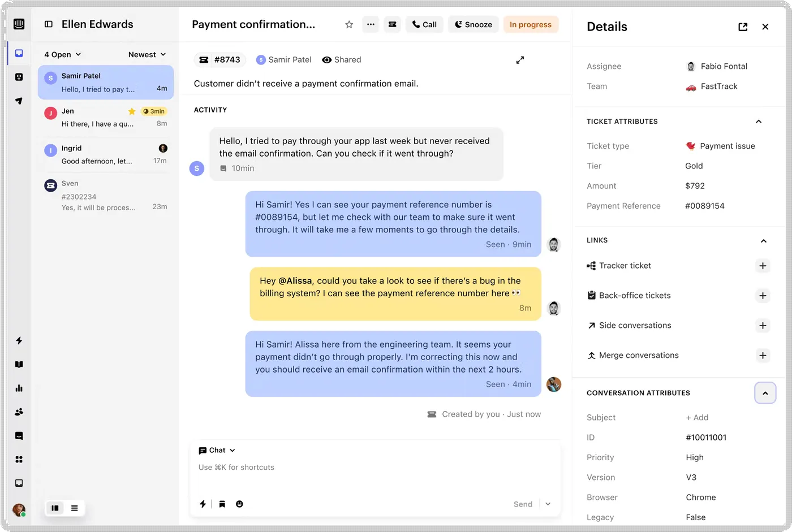Open the lightning bolt automation icon in sidebar
The width and height of the screenshot is (792, 532).
click(x=19, y=340)
